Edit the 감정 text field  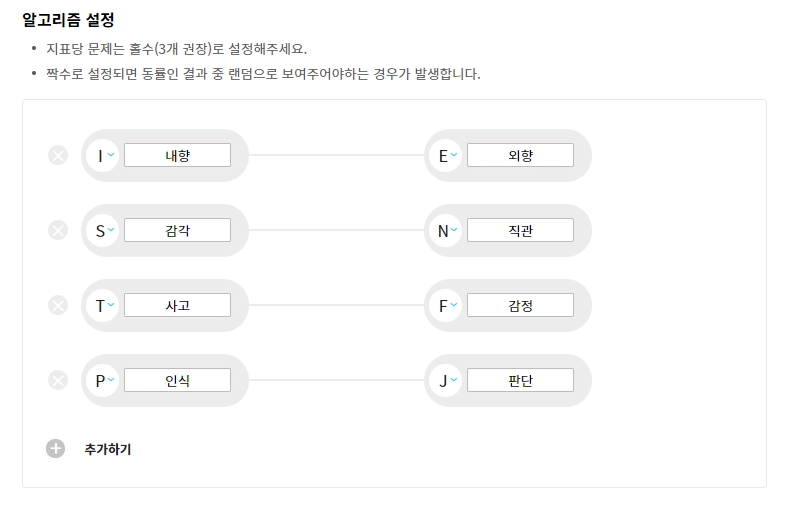tap(520, 305)
